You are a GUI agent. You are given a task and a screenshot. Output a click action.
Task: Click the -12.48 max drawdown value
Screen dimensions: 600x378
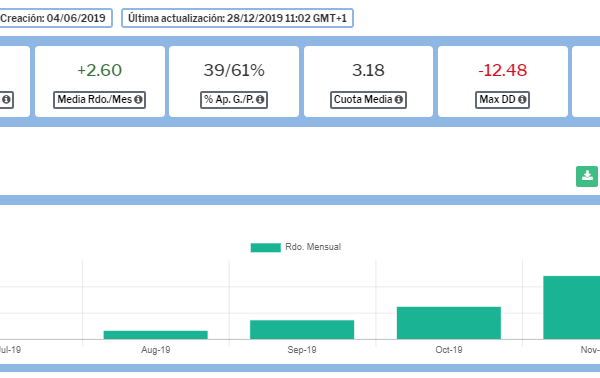pyautogui.click(x=502, y=70)
